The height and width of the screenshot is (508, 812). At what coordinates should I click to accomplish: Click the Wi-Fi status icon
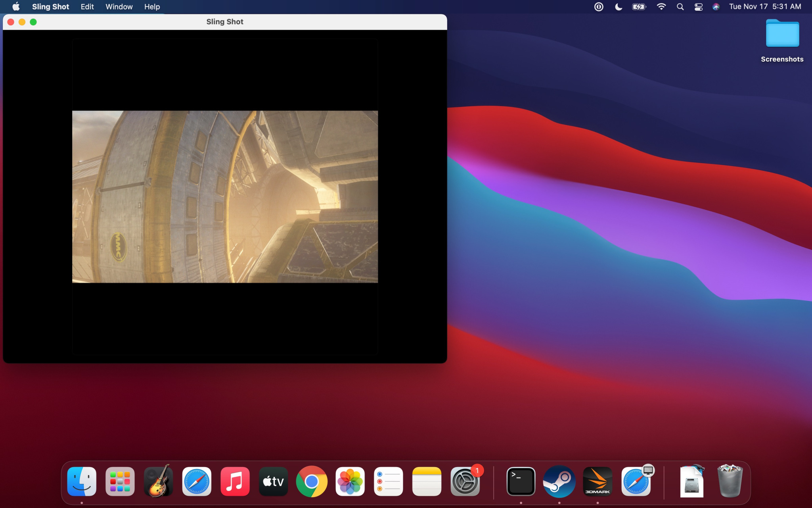(661, 7)
